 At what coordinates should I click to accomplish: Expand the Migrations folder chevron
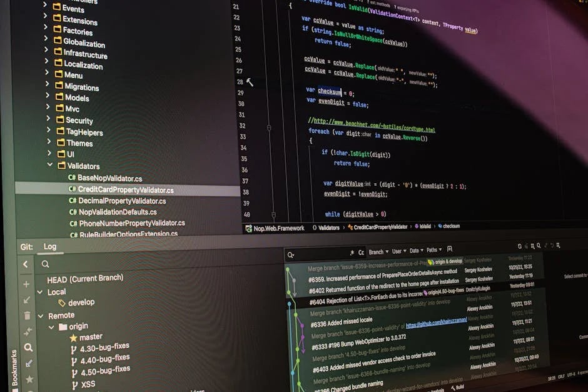click(x=48, y=84)
